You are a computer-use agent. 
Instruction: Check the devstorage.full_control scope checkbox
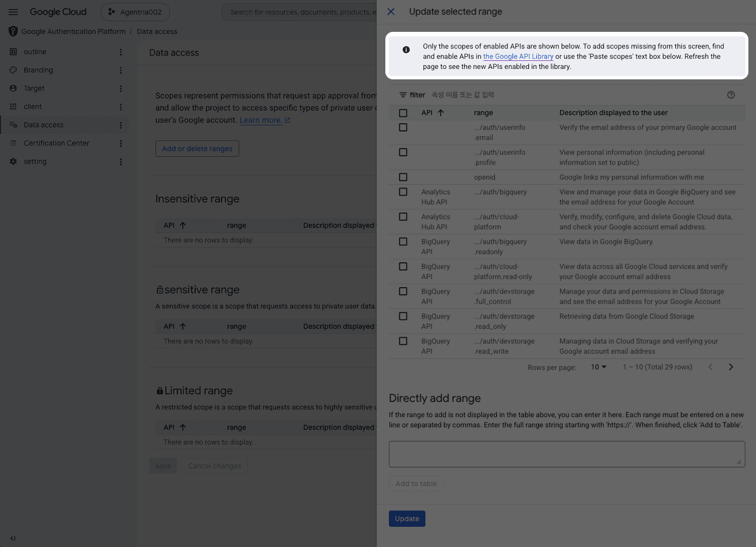pyautogui.click(x=403, y=291)
